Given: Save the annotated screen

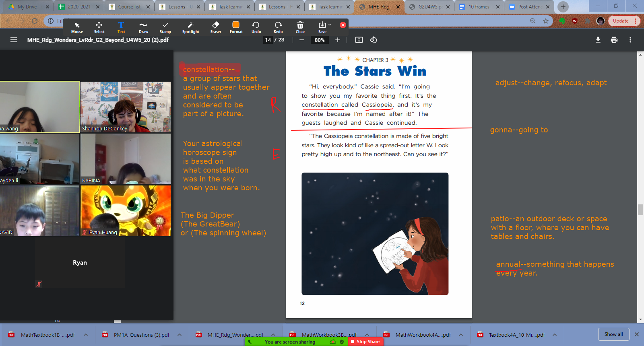Looking at the screenshot, I should [x=322, y=27].
